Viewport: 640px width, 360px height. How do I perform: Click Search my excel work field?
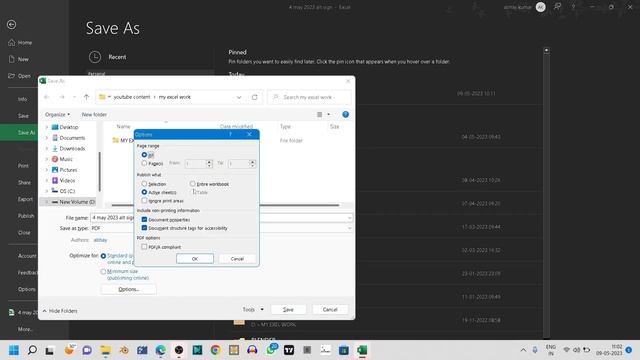point(309,97)
